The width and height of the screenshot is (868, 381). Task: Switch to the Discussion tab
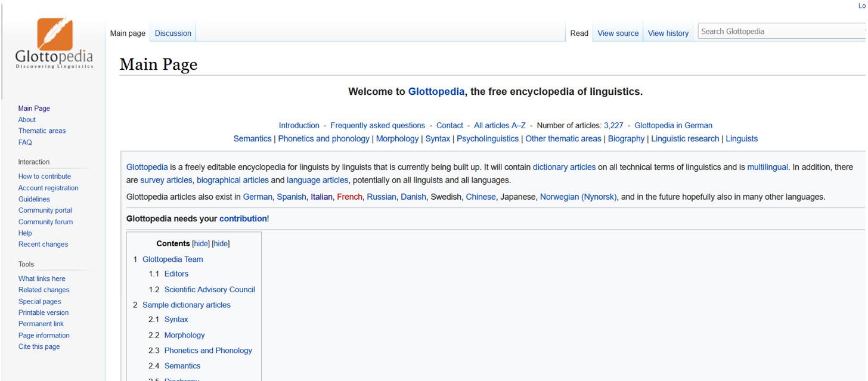pos(173,33)
